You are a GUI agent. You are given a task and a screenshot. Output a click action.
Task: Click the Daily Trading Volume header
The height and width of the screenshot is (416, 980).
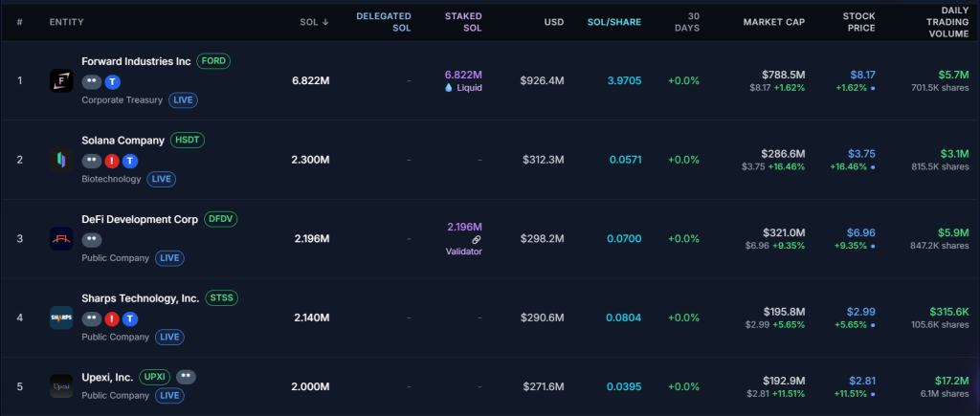[x=946, y=22]
